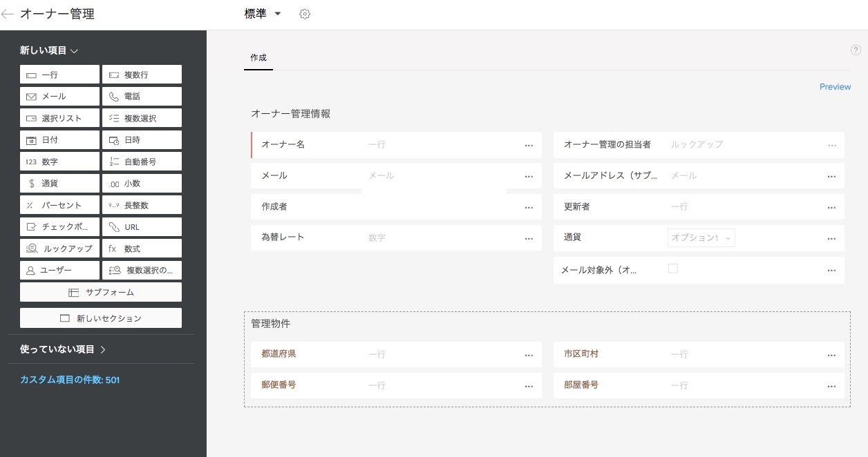868x457 pixels.
Task: Switch to the 作成 tab
Action: tap(258, 58)
